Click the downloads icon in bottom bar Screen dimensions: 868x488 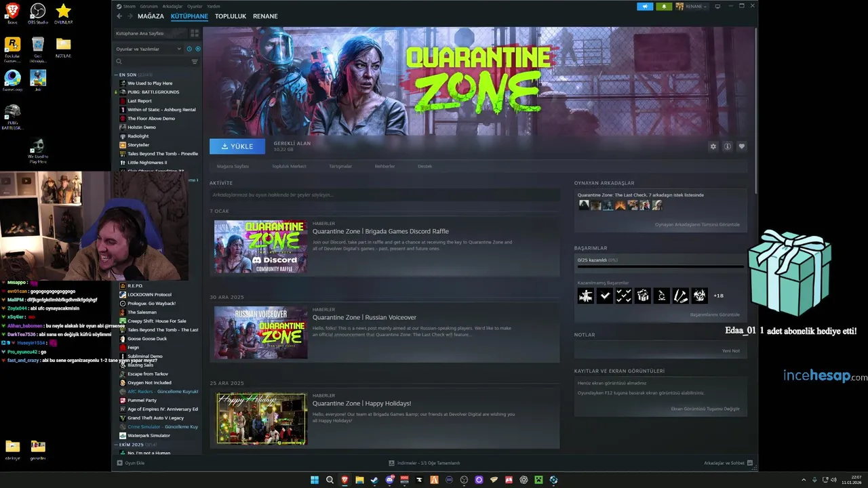coord(391,463)
